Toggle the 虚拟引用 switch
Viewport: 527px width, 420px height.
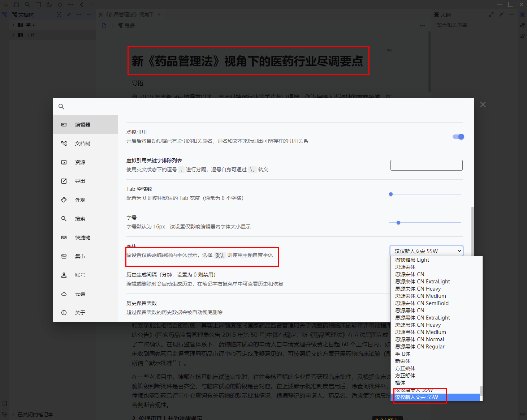pyautogui.click(x=458, y=137)
